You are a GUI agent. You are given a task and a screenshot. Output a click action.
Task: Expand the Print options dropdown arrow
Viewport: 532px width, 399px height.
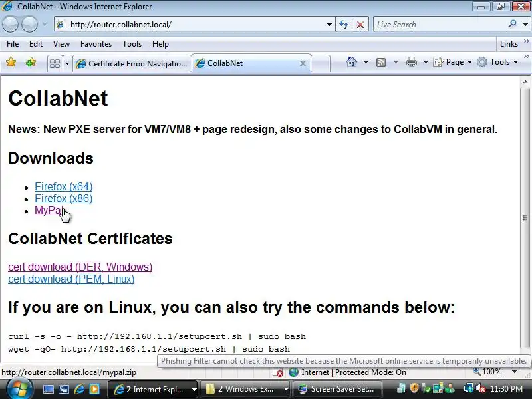point(426,62)
